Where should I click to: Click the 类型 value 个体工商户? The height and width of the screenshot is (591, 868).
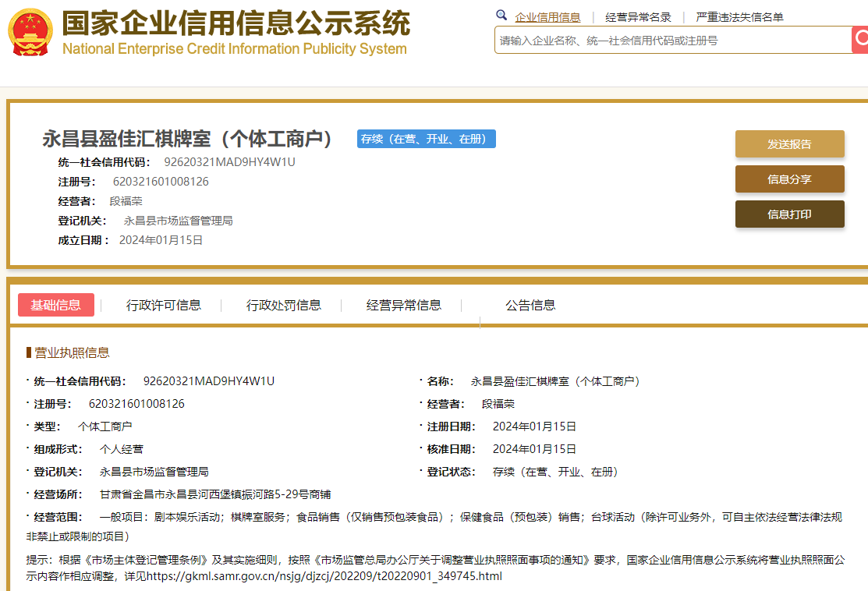105,426
